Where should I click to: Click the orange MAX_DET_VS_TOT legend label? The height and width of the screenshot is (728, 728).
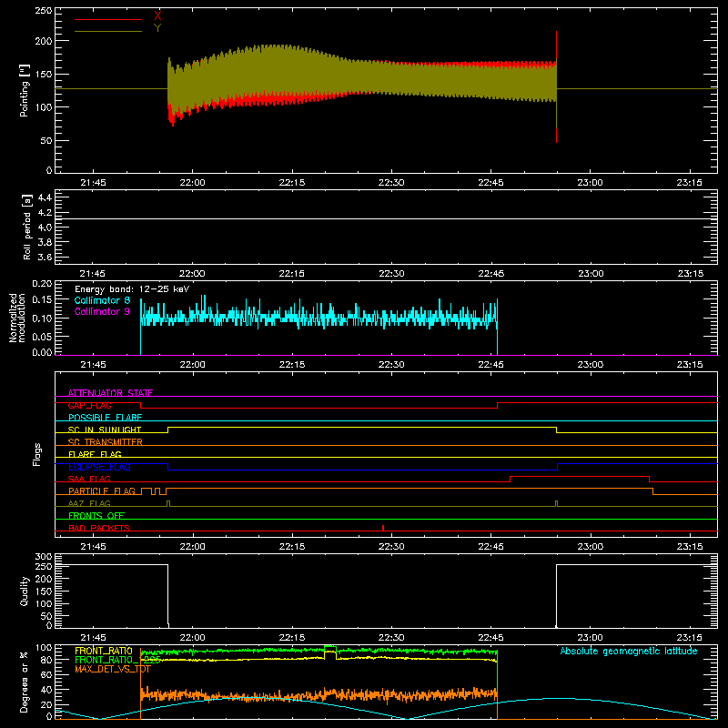coord(113,669)
